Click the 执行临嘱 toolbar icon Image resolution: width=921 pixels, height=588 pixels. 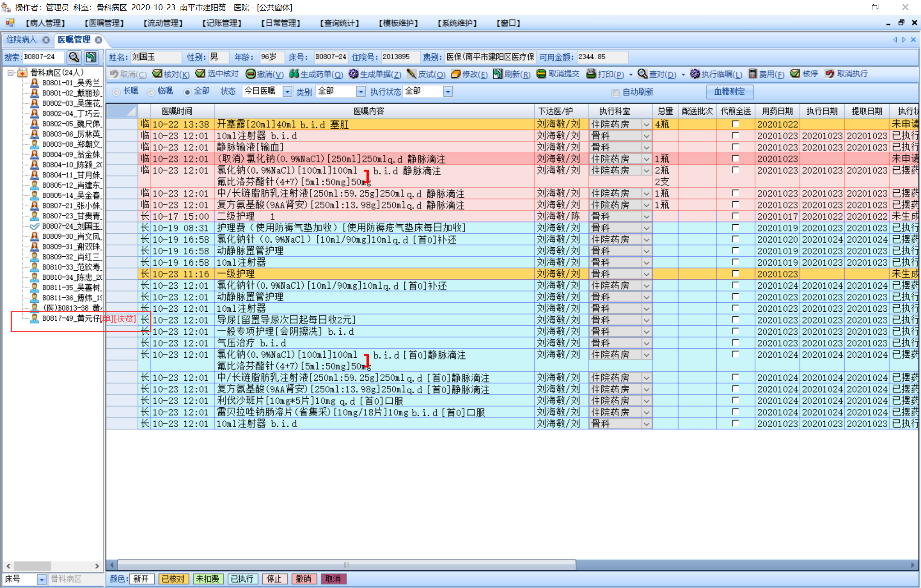point(695,74)
